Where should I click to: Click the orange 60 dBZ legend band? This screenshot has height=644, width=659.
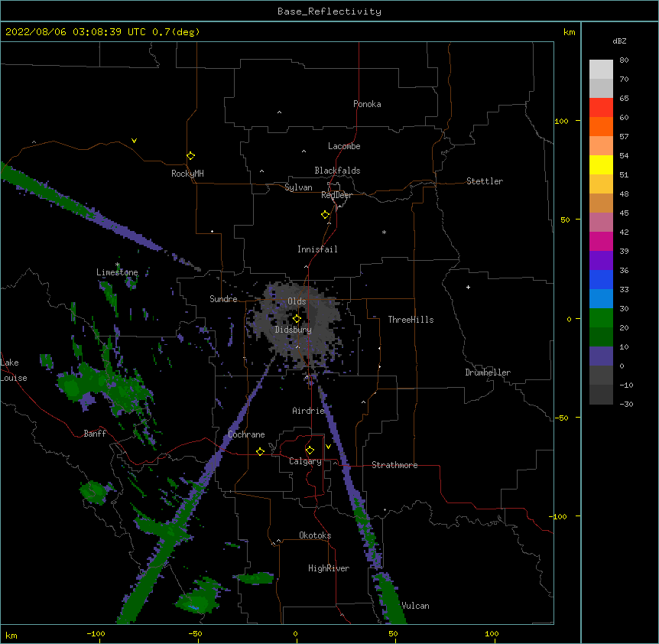tap(601, 126)
